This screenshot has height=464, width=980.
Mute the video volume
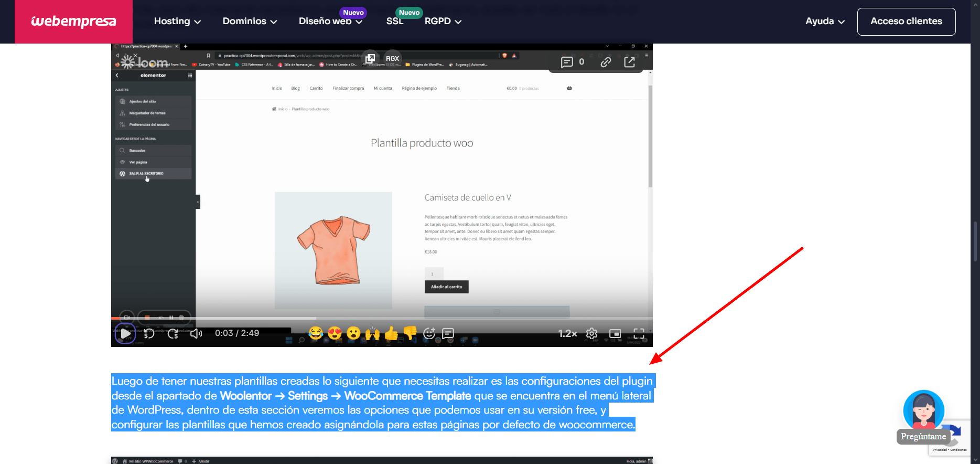196,333
